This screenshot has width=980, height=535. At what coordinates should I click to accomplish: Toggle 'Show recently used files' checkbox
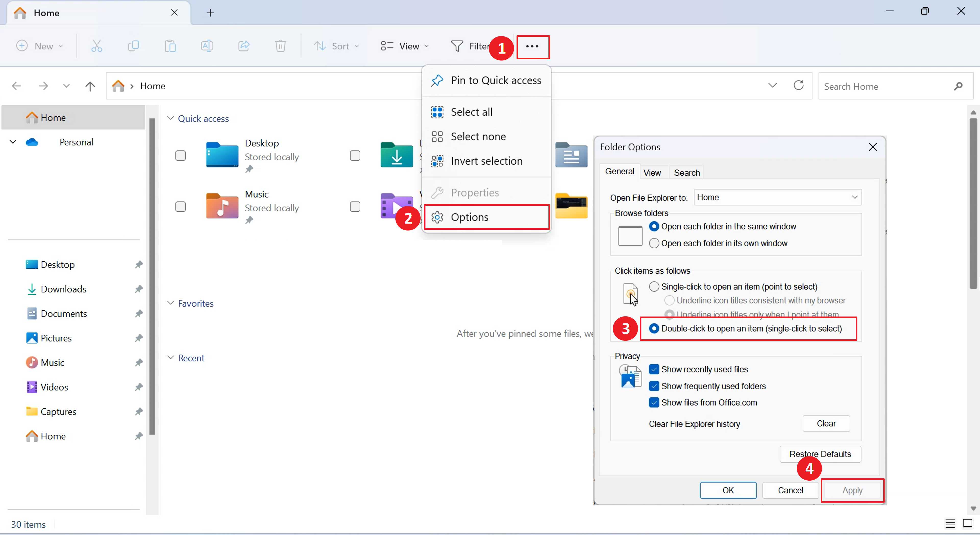(x=654, y=369)
